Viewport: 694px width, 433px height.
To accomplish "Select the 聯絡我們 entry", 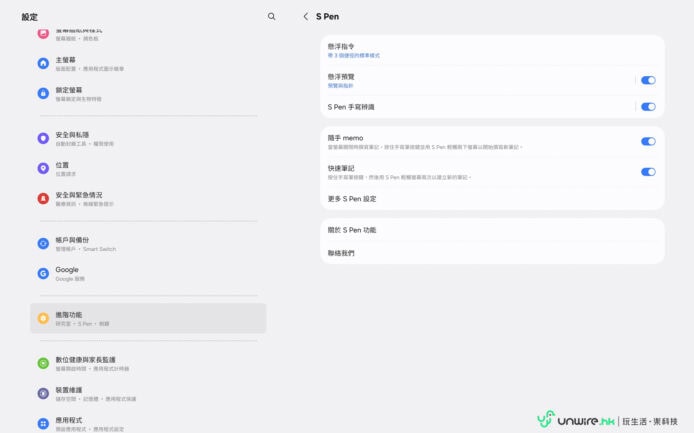I will 492,253.
